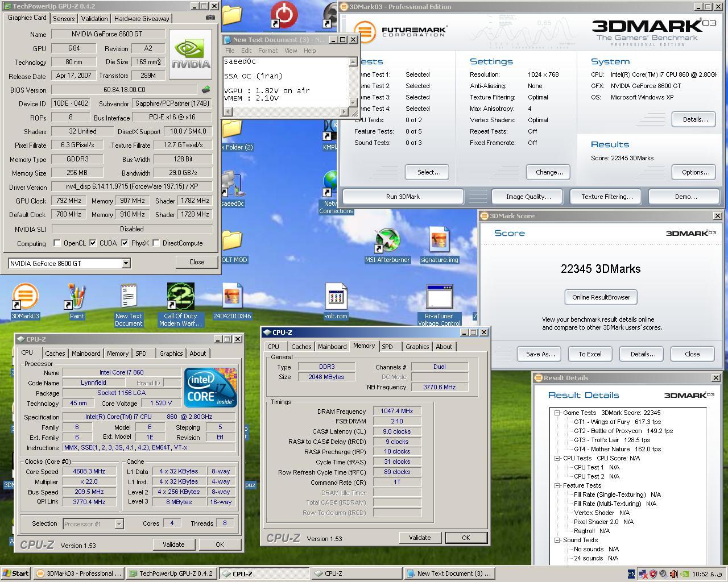Click the volume speaker tray icon
Image resolution: width=728 pixels, height=582 pixels.
point(673,574)
